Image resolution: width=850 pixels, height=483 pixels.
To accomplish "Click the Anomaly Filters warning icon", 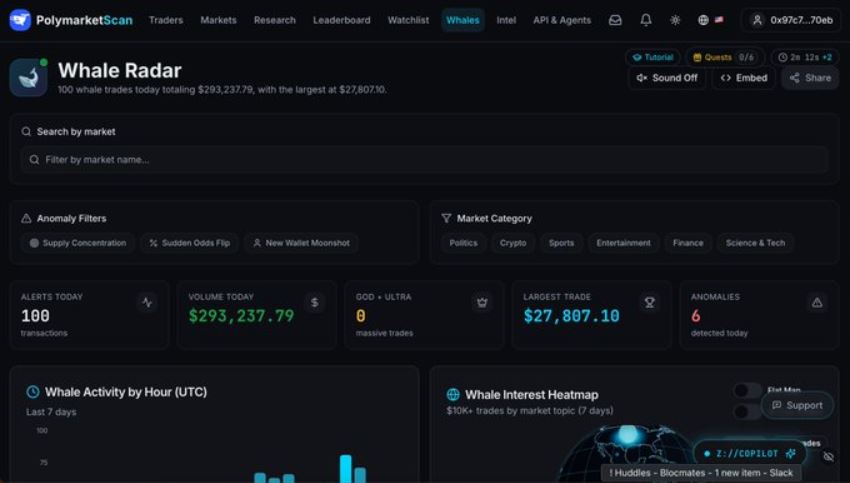I will 26,218.
